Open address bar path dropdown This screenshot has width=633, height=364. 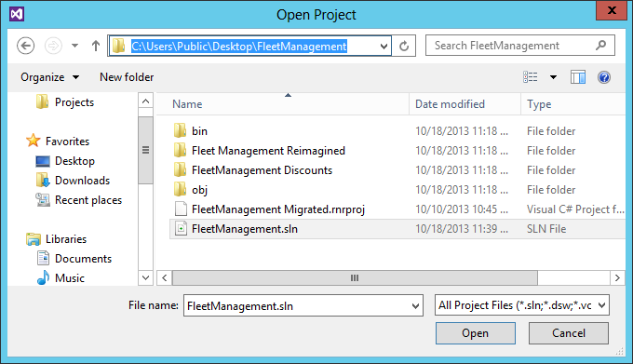point(384,46)
